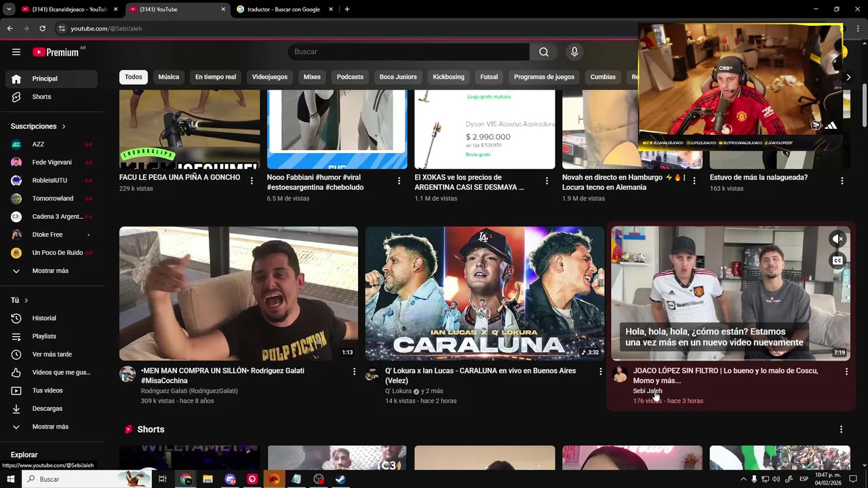Screen dimensions: 868x488
Task: Open JOACO LÓPEZ SIN FILTRO video title
Action: point(726,375)
